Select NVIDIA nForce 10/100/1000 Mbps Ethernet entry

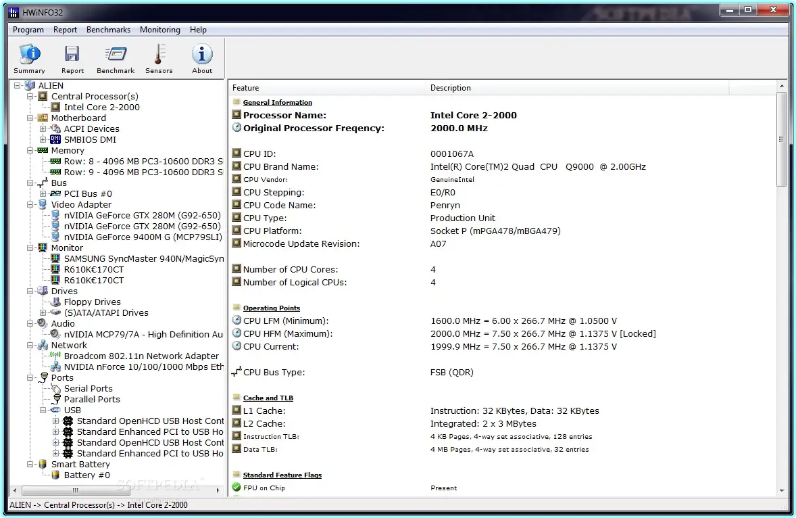pos(143,367)
